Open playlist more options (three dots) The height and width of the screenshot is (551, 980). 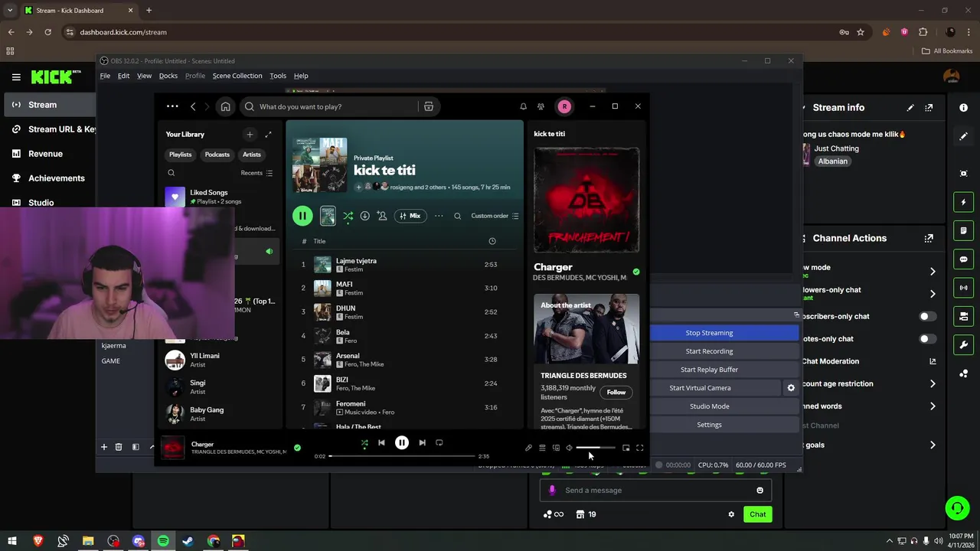[439, 216]
